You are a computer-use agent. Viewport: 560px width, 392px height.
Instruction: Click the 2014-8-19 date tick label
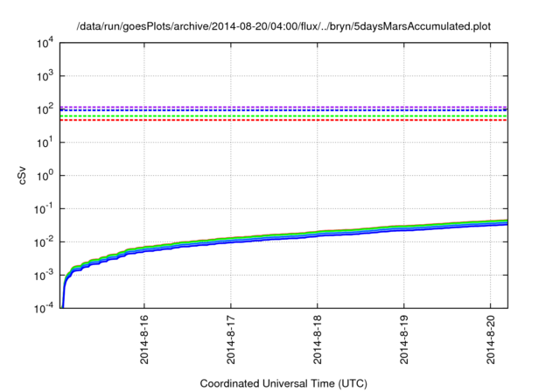click(x=404, y=339)
